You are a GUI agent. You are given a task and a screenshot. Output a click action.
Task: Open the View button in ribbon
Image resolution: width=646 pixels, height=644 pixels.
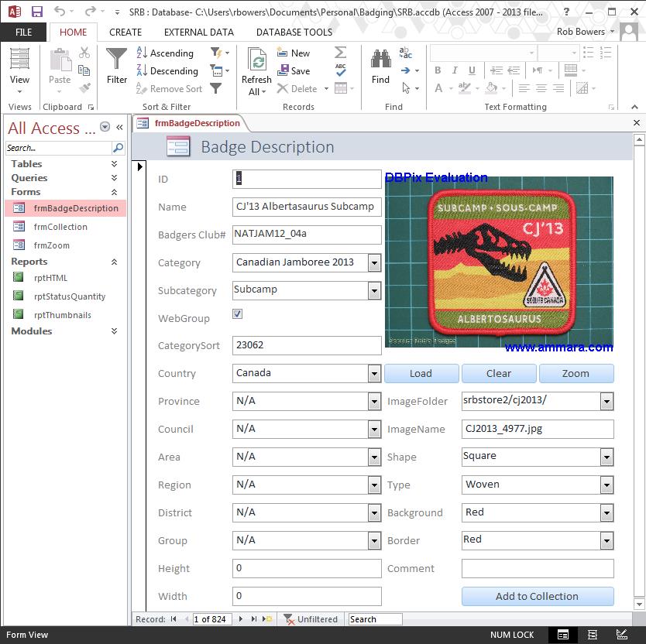(x=19, y=71)
